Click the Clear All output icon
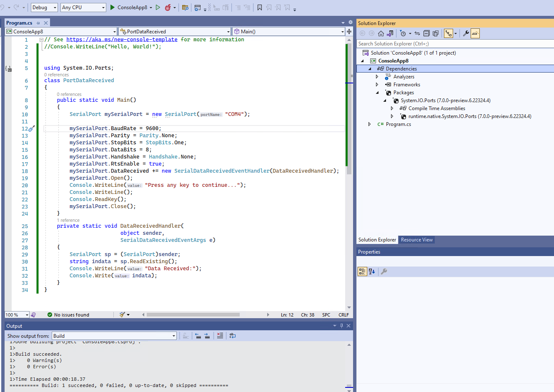This screenshot has height=392, width=554. tap(220, 336)
